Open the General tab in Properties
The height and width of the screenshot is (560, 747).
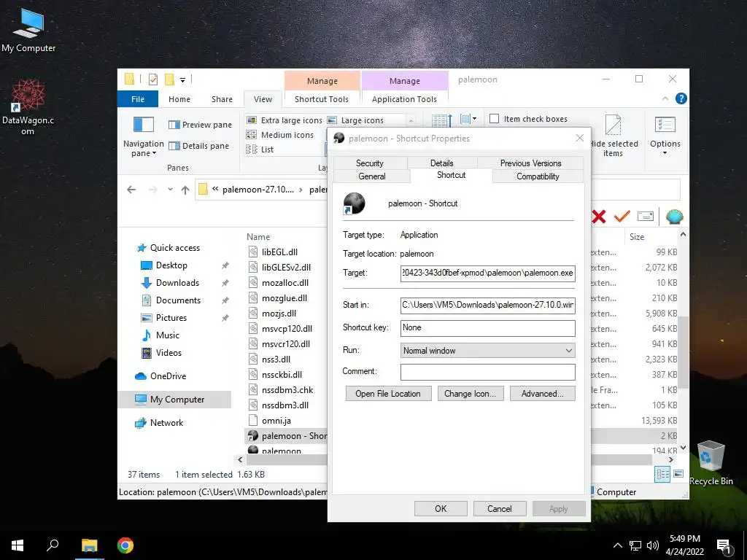(371, 176)
